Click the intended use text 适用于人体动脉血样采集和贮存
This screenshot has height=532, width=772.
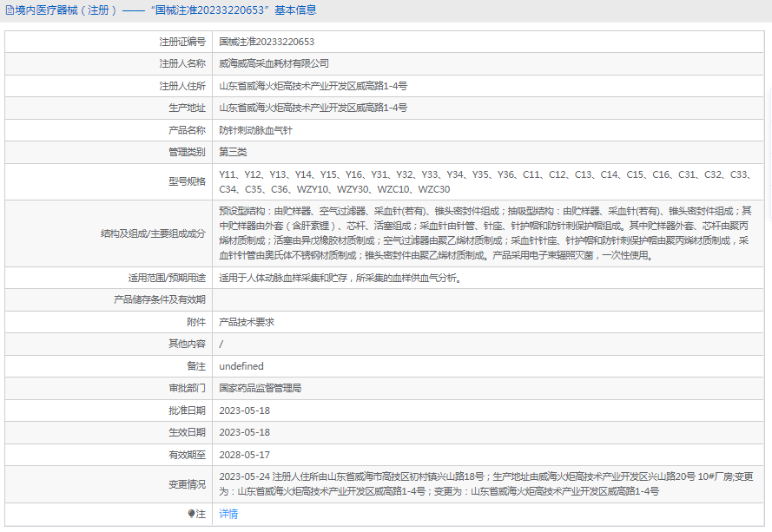(x=340, y=278)
